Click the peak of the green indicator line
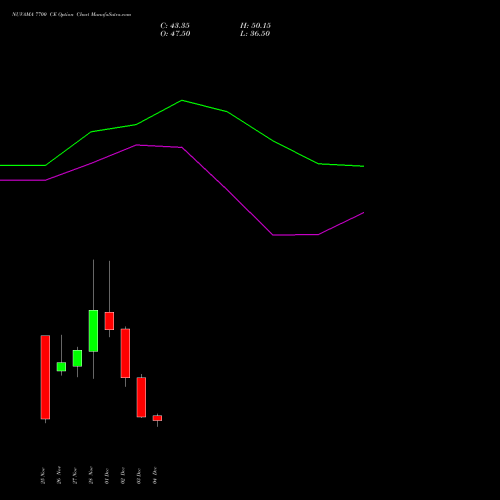This screenshot has width=500, height=500. (182, 100)
